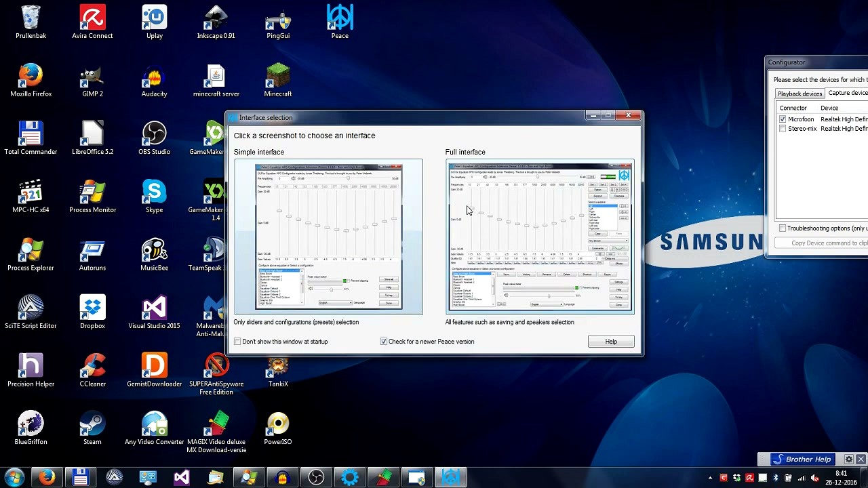Image resolution: width=868 pixels, height=488 pixels.
Task: Switch to the Playback devices tab
Action: pyautogui.click(x=800, y=94)
